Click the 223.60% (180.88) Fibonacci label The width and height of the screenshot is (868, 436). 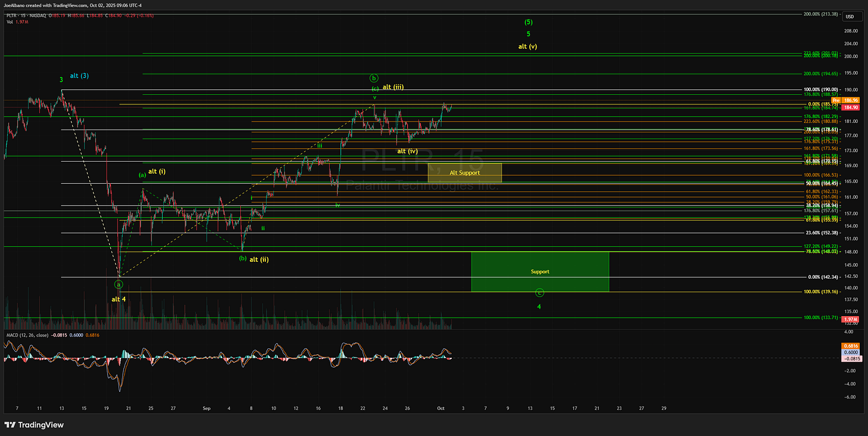click(821, 121)
